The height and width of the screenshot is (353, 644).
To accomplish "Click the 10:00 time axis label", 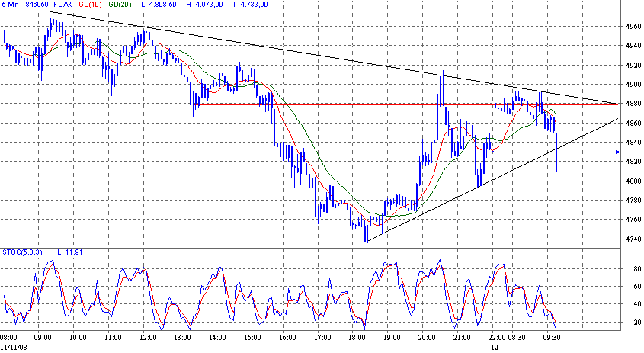I will [x=78, y=338].
